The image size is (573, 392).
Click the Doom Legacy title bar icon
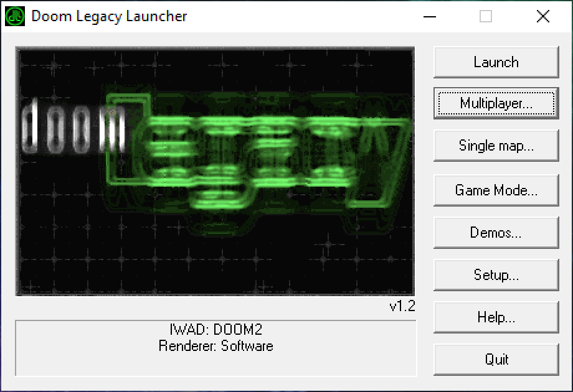point(15,16)
